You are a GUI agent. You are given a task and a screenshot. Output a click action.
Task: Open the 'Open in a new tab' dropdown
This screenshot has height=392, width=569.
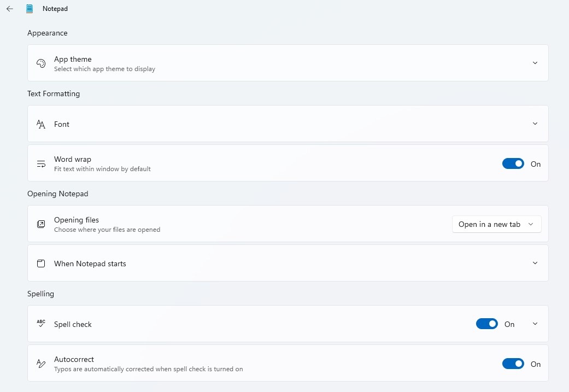496,224
